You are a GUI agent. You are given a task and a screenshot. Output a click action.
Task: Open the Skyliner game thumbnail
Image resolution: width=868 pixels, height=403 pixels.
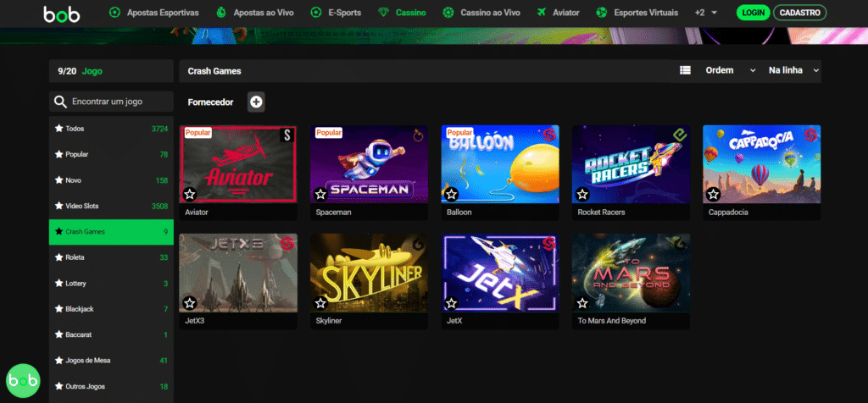pos(369,273)
